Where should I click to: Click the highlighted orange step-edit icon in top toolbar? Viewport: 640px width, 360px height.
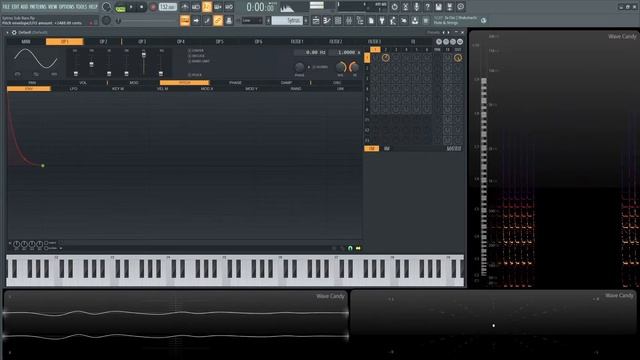tap(207, 7)
